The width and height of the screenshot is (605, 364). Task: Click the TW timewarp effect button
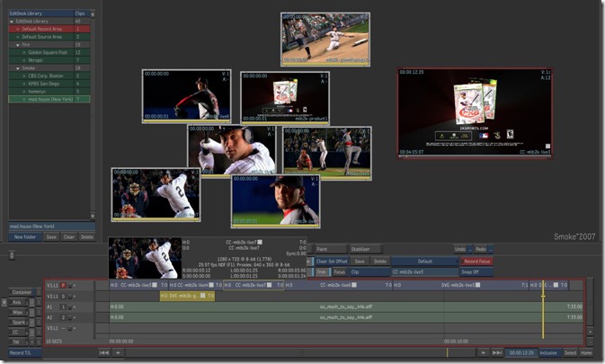[x=16, y=342]
